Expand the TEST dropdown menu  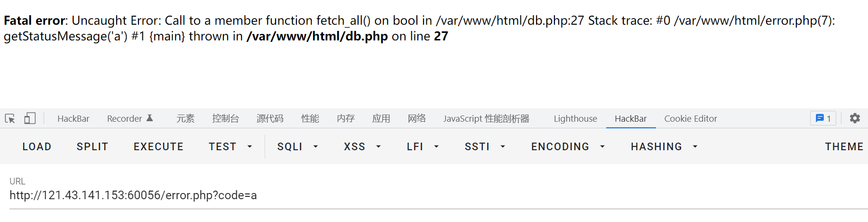coord(230,146)
